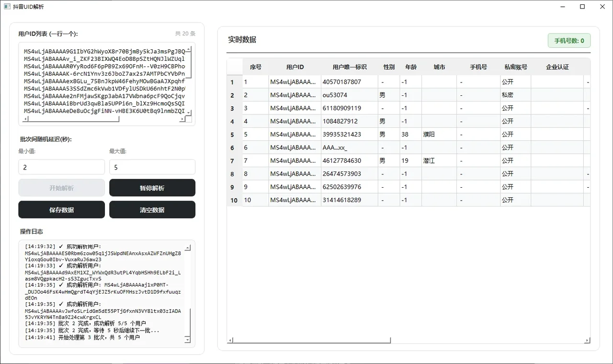The width and height of the screenshot is (613, 364).
Task: Click the data table scroll-right arrow
Action: tap(587, 341)
